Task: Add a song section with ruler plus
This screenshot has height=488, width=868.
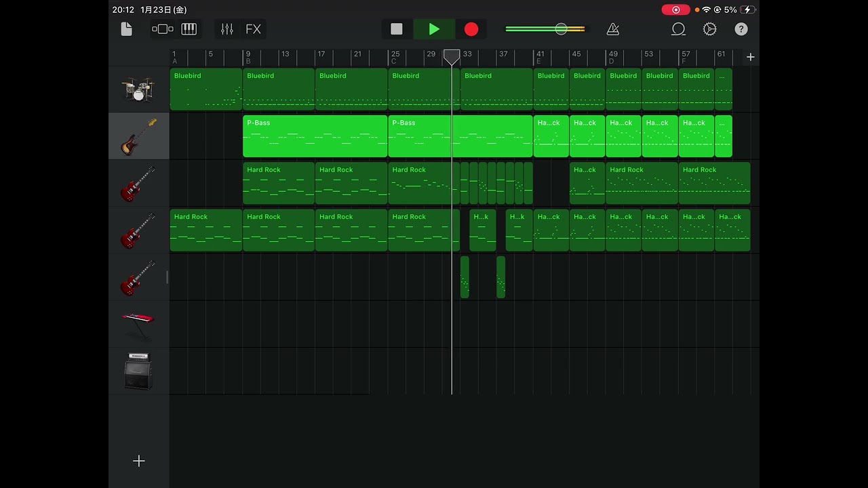Action: [750, 57]
